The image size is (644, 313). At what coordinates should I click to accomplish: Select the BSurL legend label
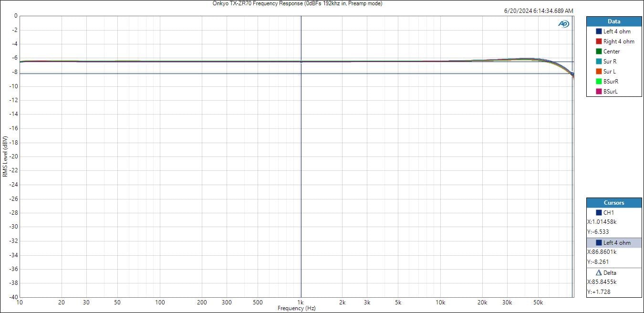[x=611, y=92]
